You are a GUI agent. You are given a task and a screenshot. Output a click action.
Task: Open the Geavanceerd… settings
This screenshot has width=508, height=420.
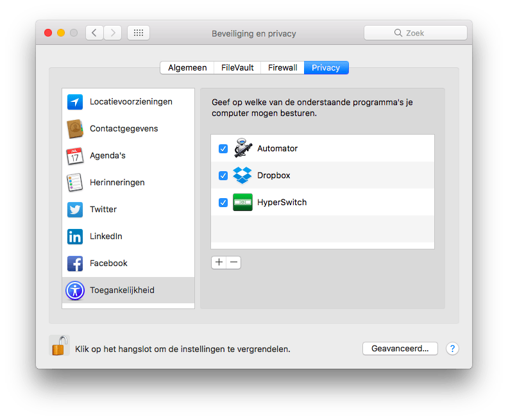(400, 348)
